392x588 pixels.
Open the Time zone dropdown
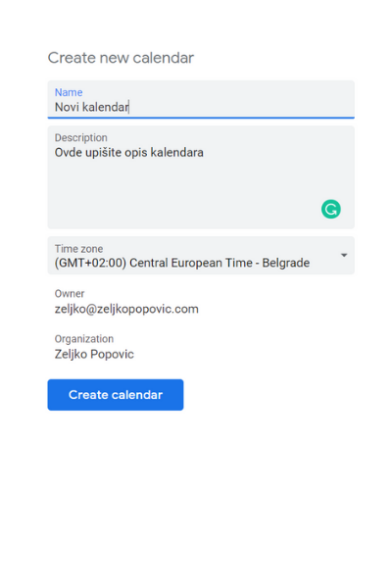pos(201,256)
